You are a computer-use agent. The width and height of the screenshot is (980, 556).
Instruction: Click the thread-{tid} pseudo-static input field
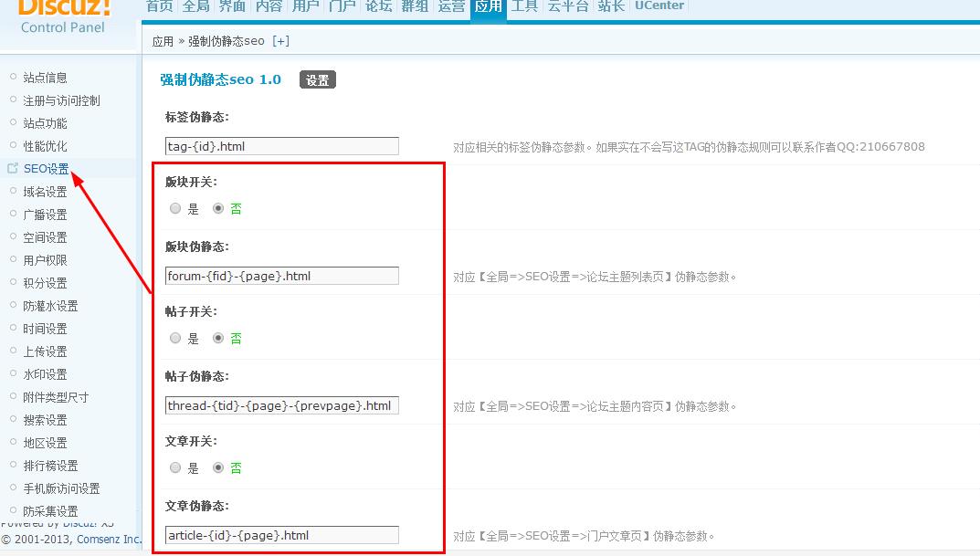(x=280, y=404)
